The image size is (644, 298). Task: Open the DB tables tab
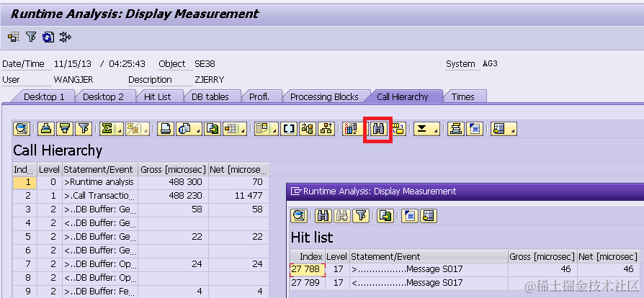coord(210,97)
